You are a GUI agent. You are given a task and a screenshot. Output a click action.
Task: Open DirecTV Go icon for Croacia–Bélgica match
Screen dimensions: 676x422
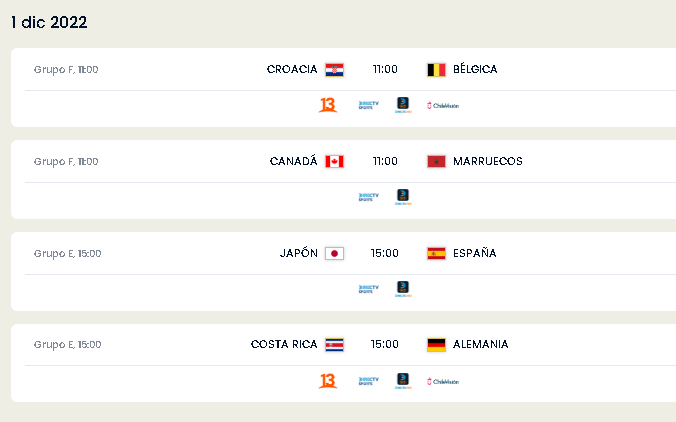coord(403,105)
